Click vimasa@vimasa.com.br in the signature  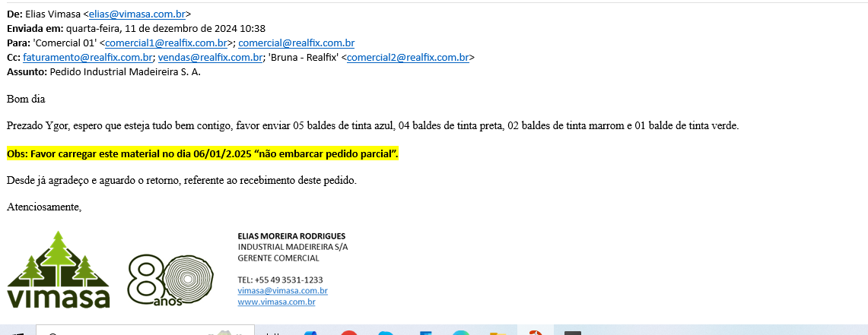pyautogui.click(x=282, y=291)
